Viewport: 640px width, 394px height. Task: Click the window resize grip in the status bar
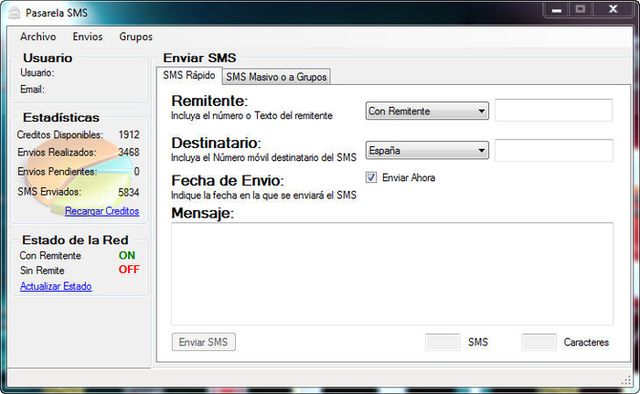click(627, 381)
